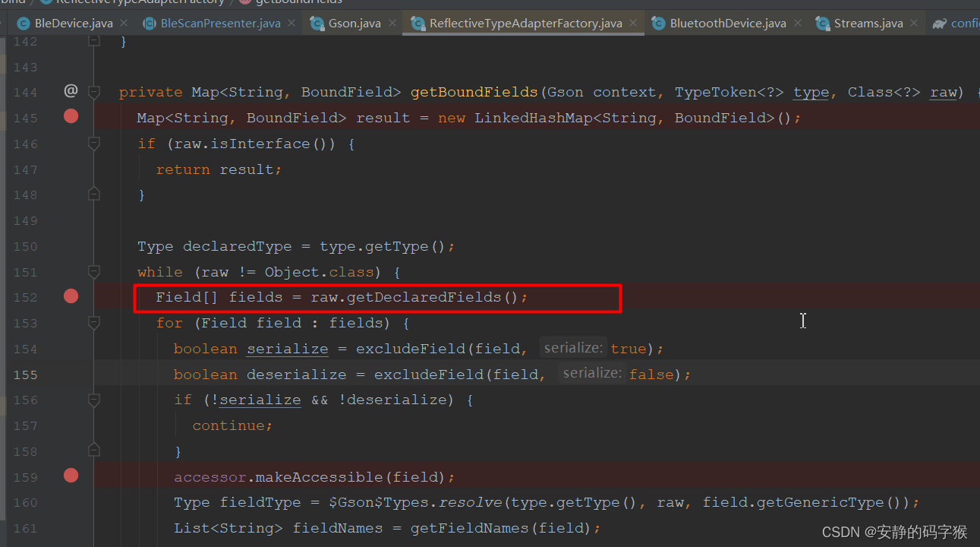Image resolution: width=980 pixels, height=547 pixels.
Task: Select the Gson.java tab
Action: [355, 24]
